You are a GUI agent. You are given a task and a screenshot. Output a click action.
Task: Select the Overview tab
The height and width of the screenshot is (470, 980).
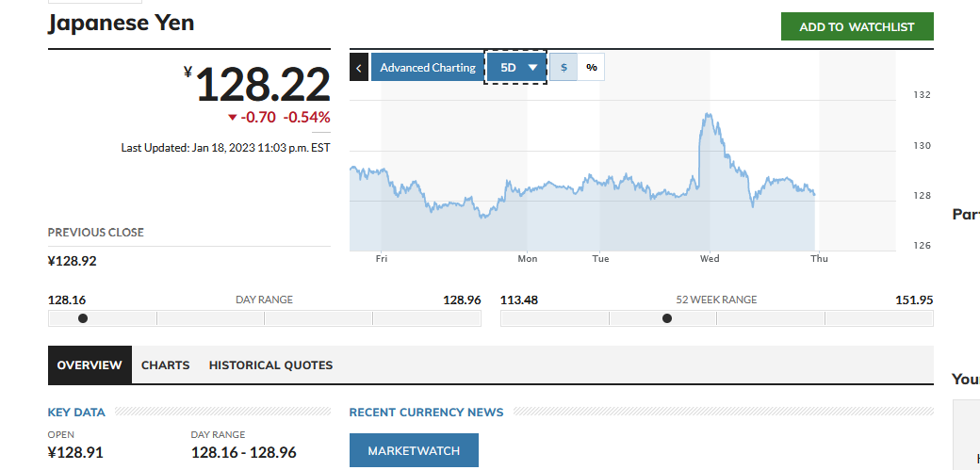[90, 365]
